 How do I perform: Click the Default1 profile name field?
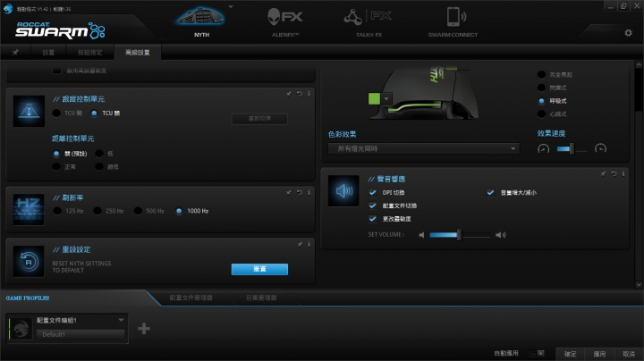click(x=80, y=334)
